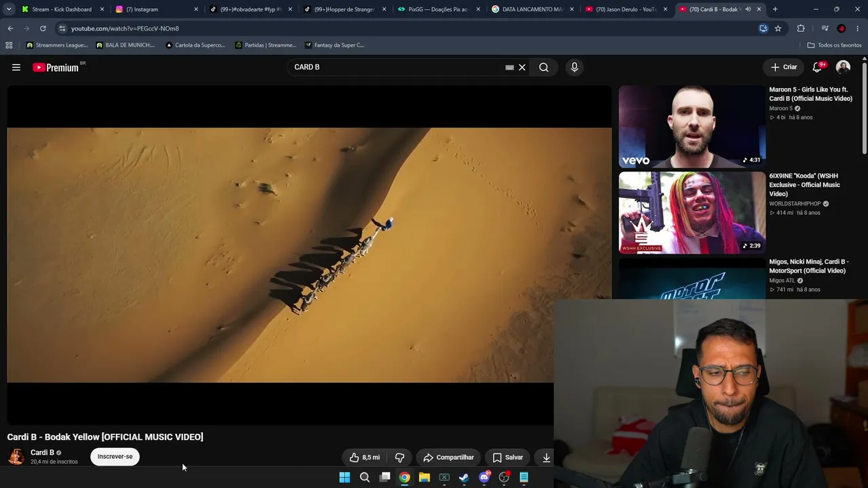This screenshot has height=488, width=868.
Task: Switch to the PixGG Doações Pix tab
Action: 438,9
